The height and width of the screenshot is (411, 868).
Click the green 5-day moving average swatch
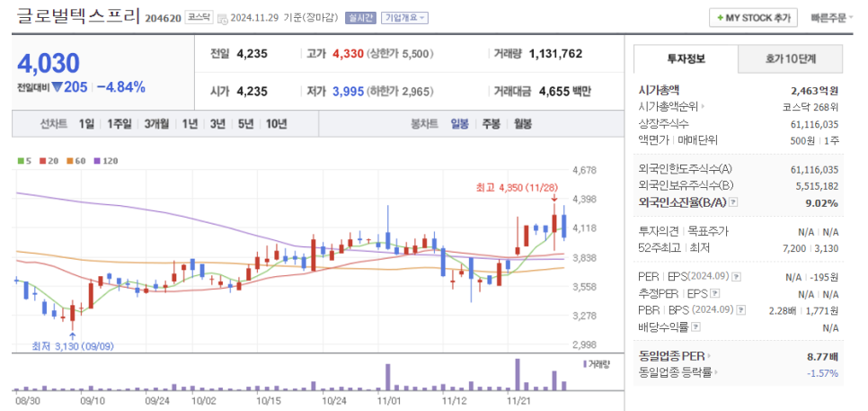(x=21, y=161)
